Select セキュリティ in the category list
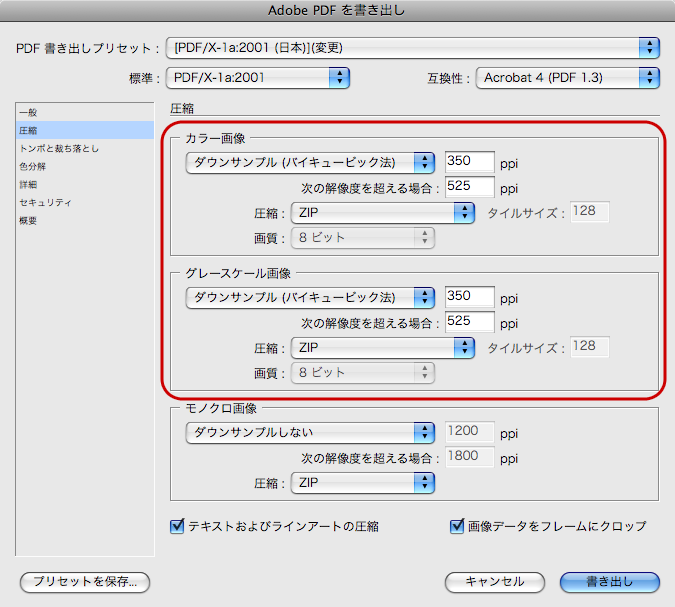This screenshot has width=675, height=607. pyautogui.click(x=85, y=203)
